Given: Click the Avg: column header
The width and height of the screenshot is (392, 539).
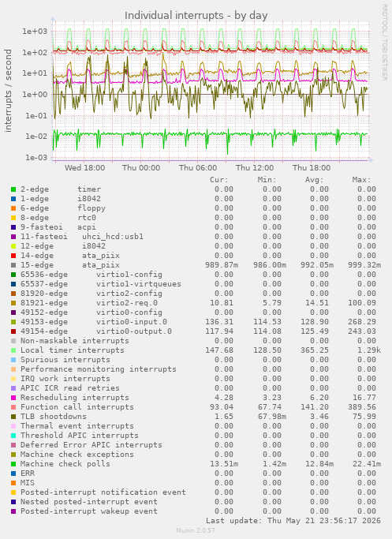Looking at the screenshot, I should click(315, 180).
